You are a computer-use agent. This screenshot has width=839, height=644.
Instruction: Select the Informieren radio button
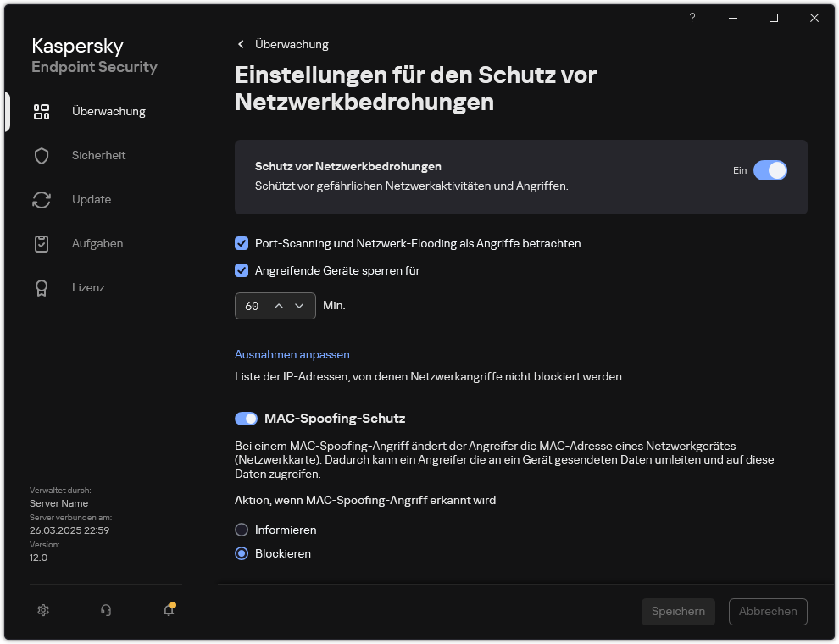click(x=242, y=529)
